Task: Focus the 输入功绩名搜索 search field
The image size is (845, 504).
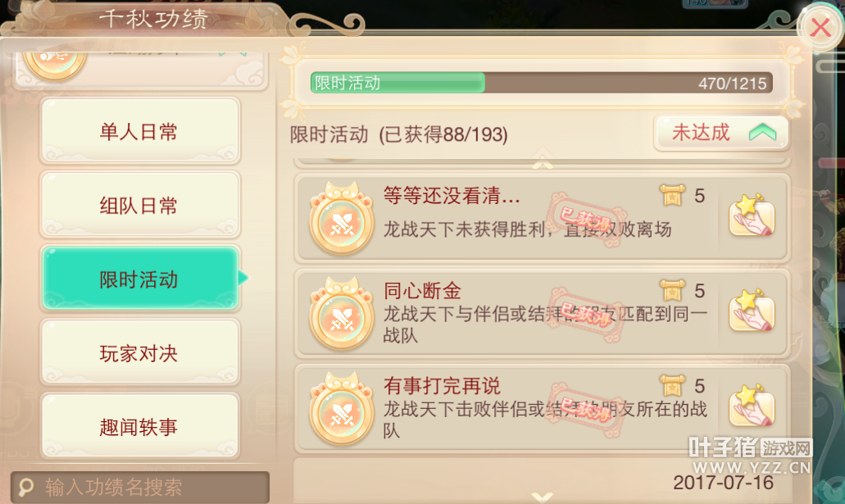Action: pyautogui.click(x=140, y=488)
